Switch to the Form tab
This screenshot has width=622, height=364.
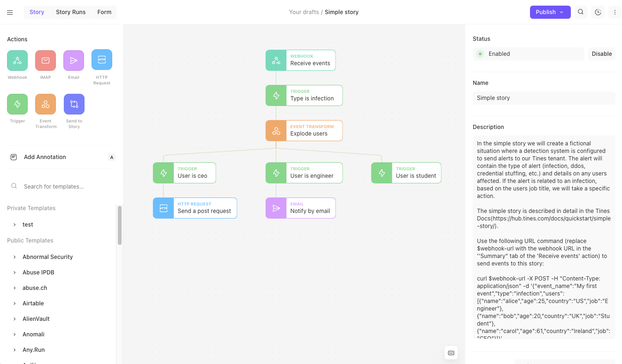(104, 12)
